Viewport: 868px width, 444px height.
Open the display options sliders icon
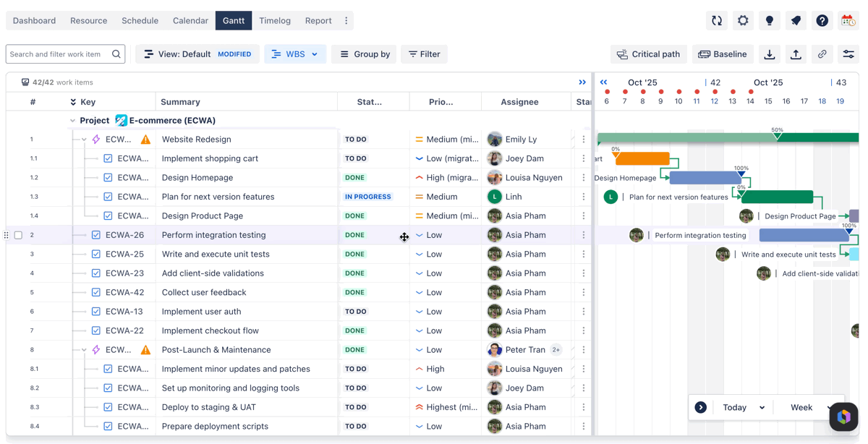[848, 54]
